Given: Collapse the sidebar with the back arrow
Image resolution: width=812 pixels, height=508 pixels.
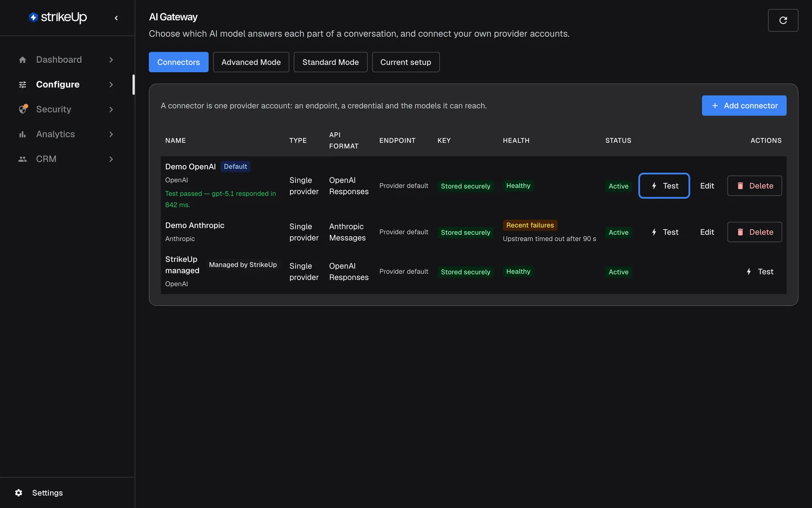Looking at the screenshot, I should 116,18.
